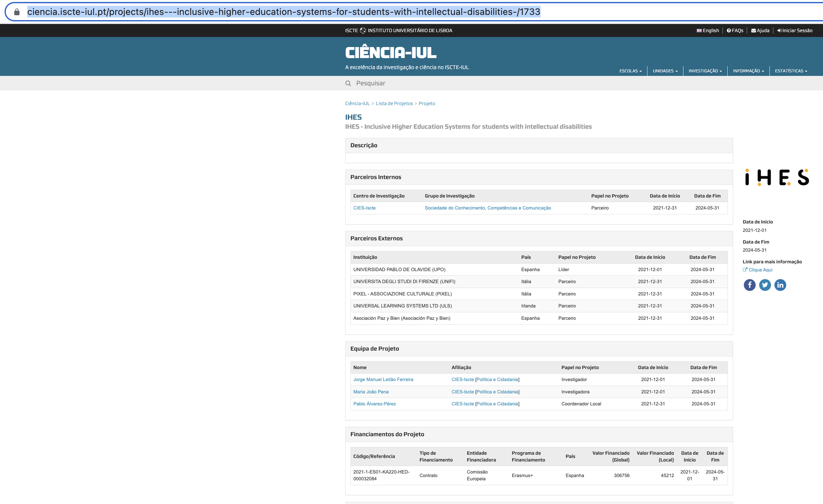
Task: Go to Ciência-IUL breadcrumb
Action: [357, 103]
